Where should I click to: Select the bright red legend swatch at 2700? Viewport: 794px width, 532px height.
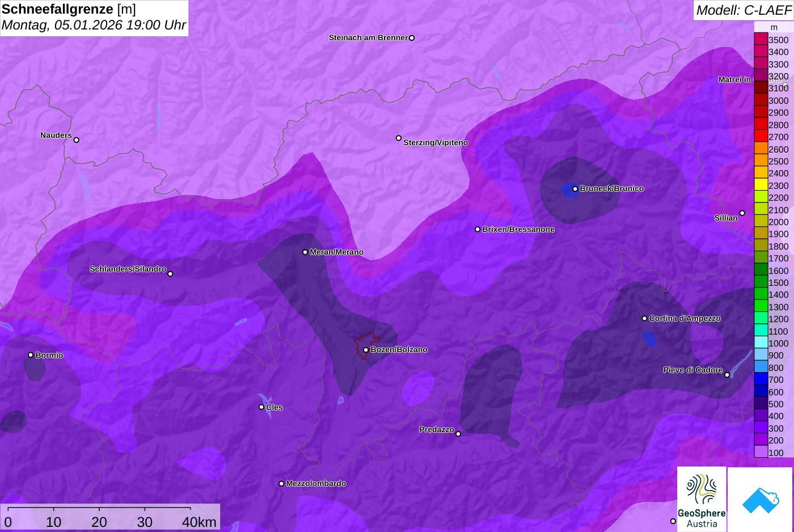click(x=761, y=136)
